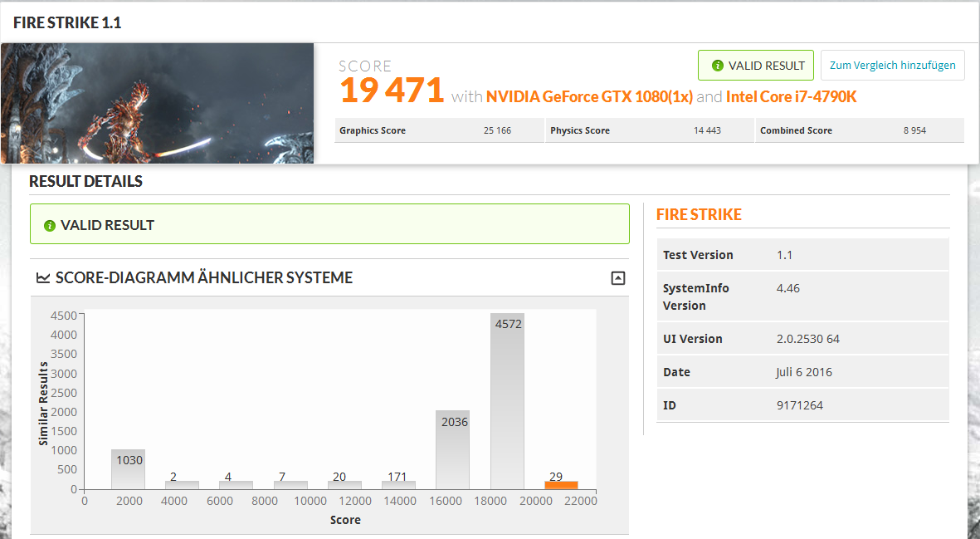The image size is (980, 539).
Task: Click the Combined Score label
Action: coord(797,130)
